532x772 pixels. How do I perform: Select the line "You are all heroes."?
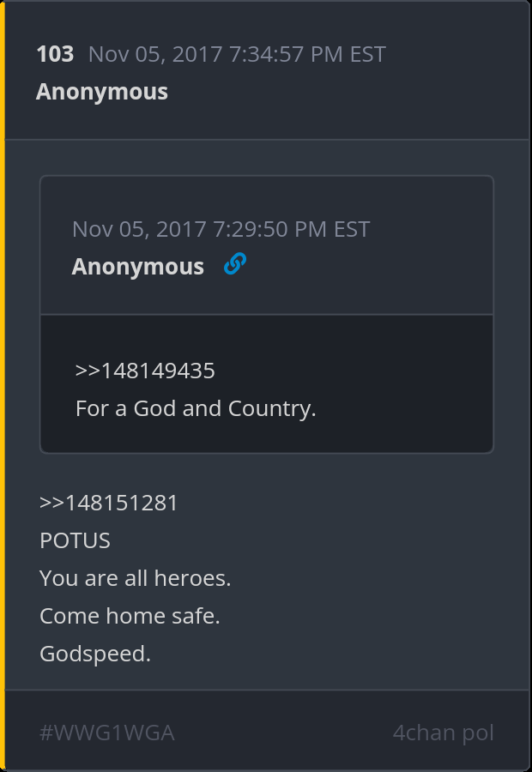point(135,578)
